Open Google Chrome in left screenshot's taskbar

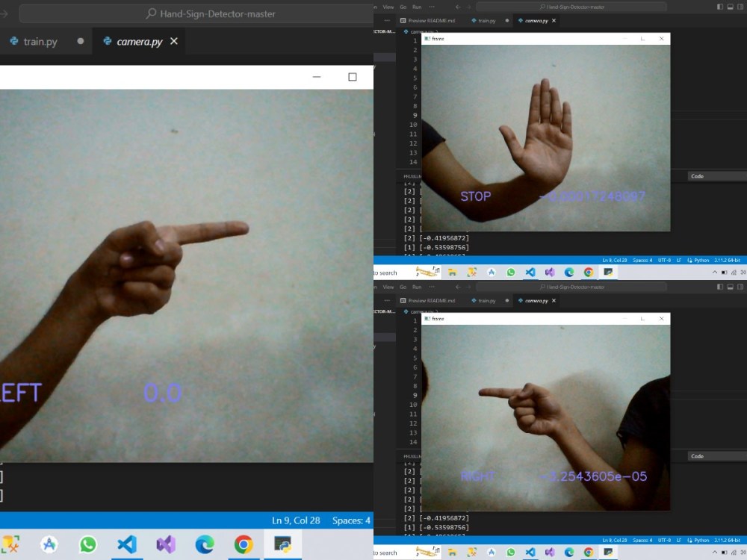tap(244, 544)
